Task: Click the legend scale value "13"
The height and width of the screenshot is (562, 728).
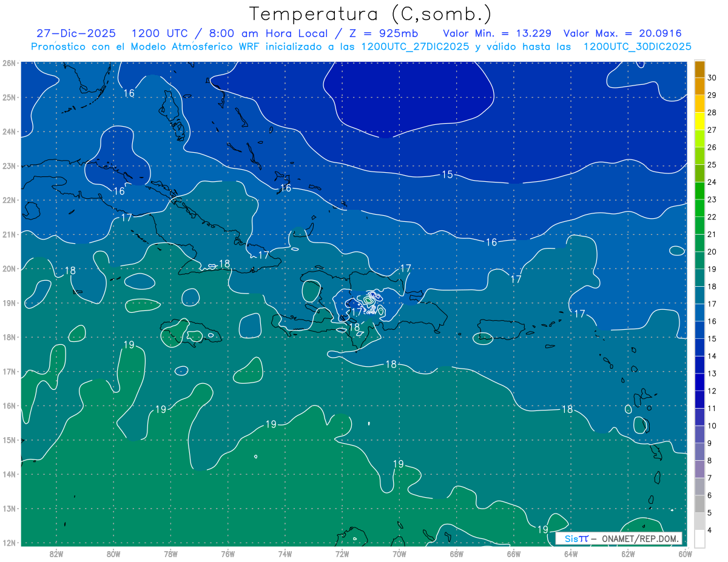Action: (712, 373)
